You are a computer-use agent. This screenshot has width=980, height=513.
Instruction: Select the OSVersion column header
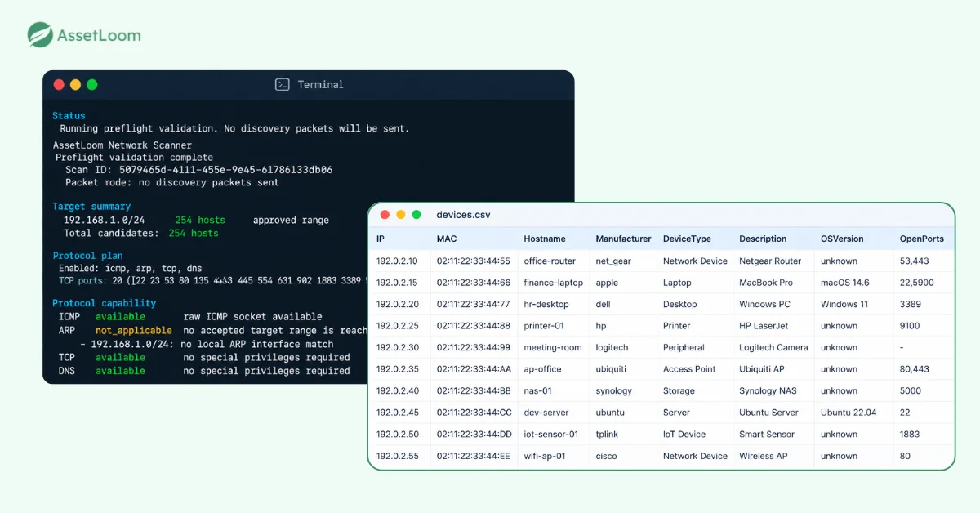pos(842,239)
